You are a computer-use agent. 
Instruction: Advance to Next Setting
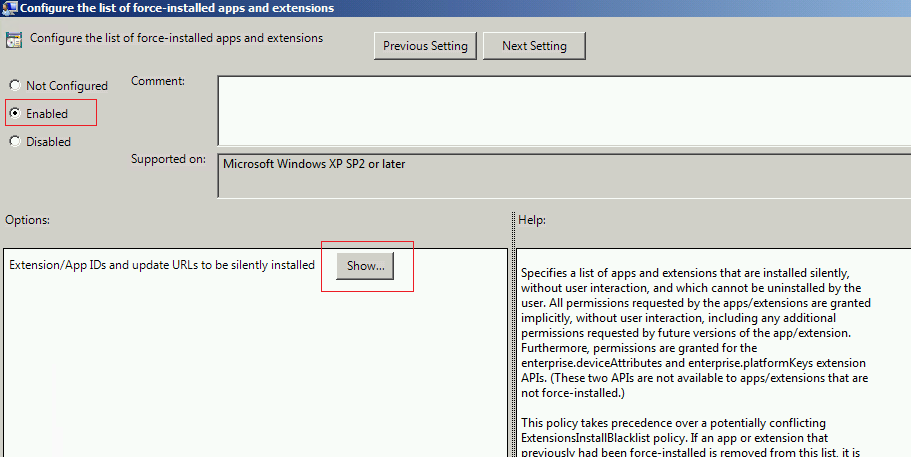pyautogui.click(x=534, y=46)
